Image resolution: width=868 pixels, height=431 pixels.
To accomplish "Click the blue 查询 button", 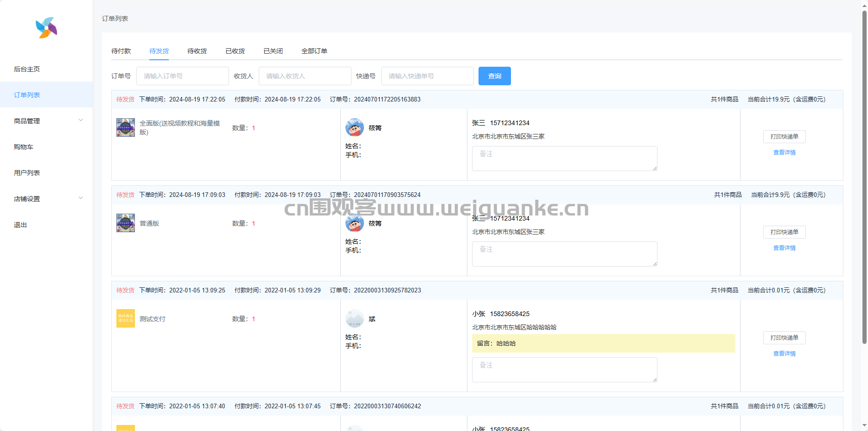I will (495, 76).
